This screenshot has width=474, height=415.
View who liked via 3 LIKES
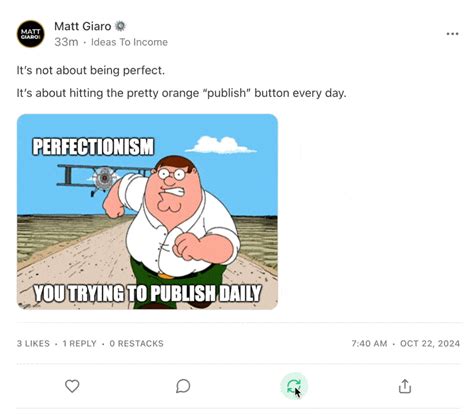[x=33, y=343]
